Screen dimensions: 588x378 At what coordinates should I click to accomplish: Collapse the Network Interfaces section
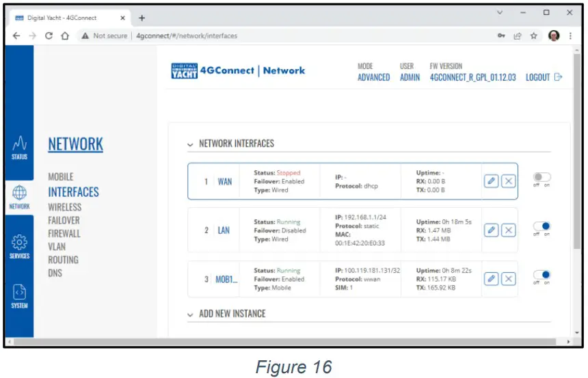click(x=190, y=144)
